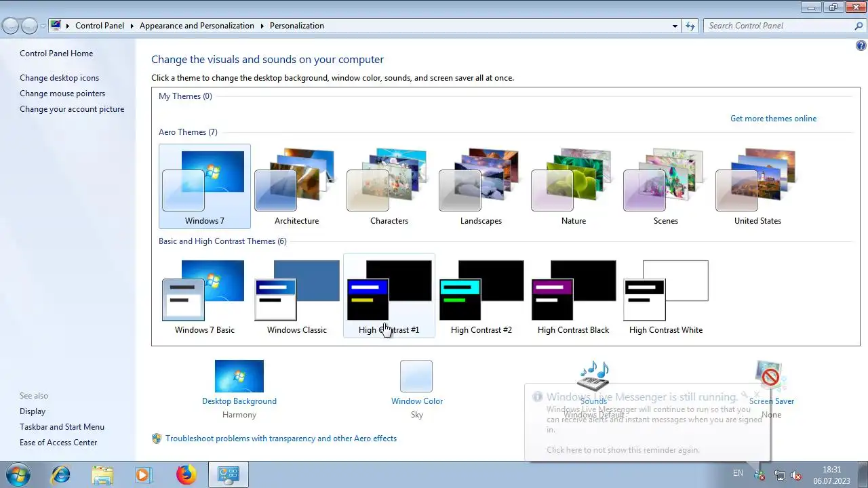868x488 pixels.
Task: Open Change your account picture
Action: pos(72,109)
